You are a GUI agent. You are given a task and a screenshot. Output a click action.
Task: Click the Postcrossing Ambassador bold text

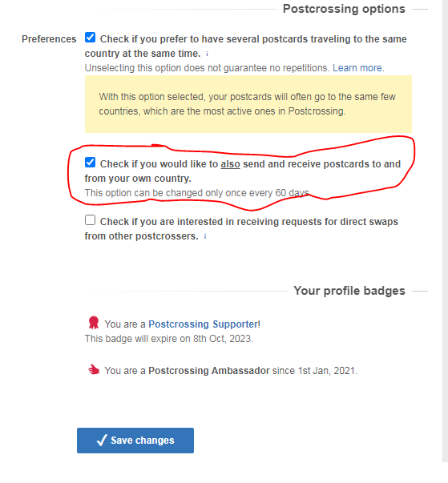tap(209, 370)
